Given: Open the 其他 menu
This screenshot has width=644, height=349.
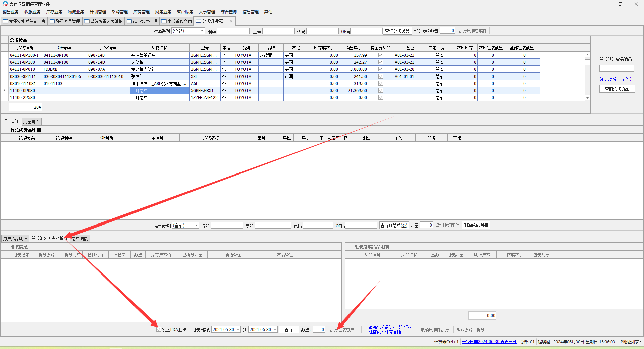Looking at the screenshot, I should pyautogui.click(x=268, y=12).
